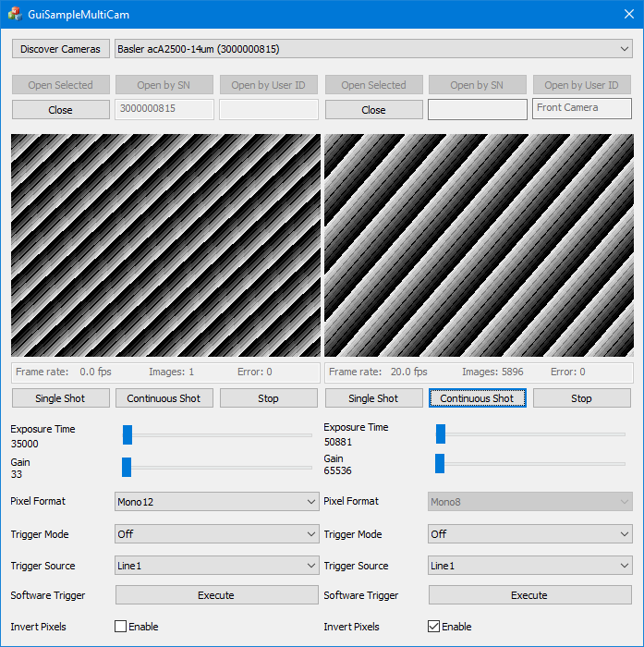Click left Exposure Time slider handle
644x647 pixels.
pos(128,435)
